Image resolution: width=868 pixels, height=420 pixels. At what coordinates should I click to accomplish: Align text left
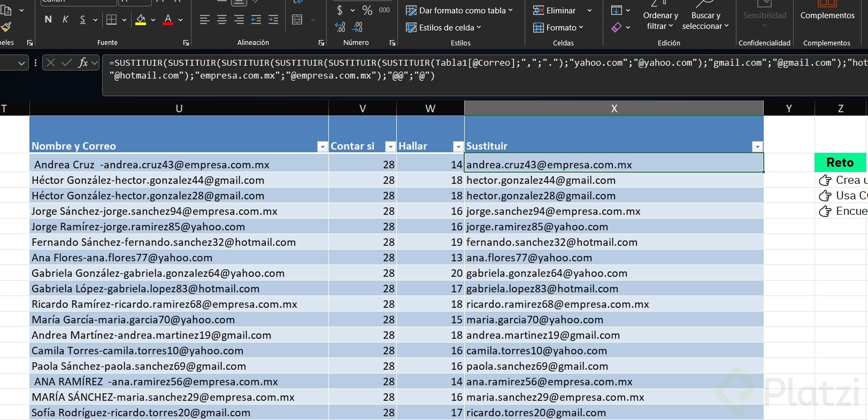click(204, 20)
